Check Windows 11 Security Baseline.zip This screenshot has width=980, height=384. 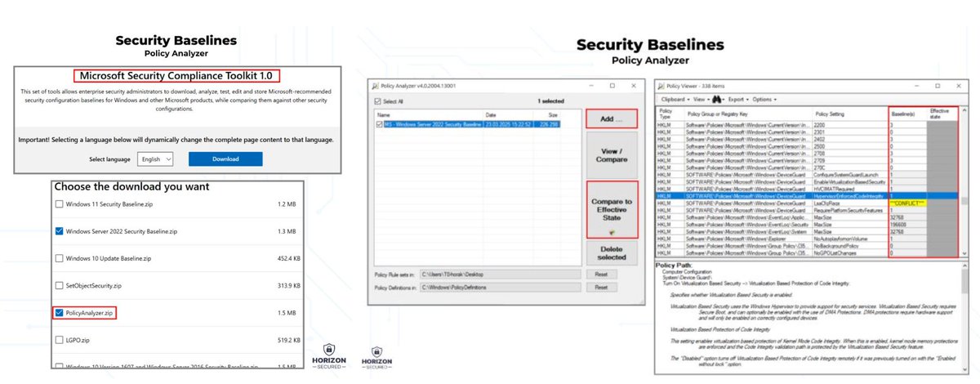click(x=59, y=203)
